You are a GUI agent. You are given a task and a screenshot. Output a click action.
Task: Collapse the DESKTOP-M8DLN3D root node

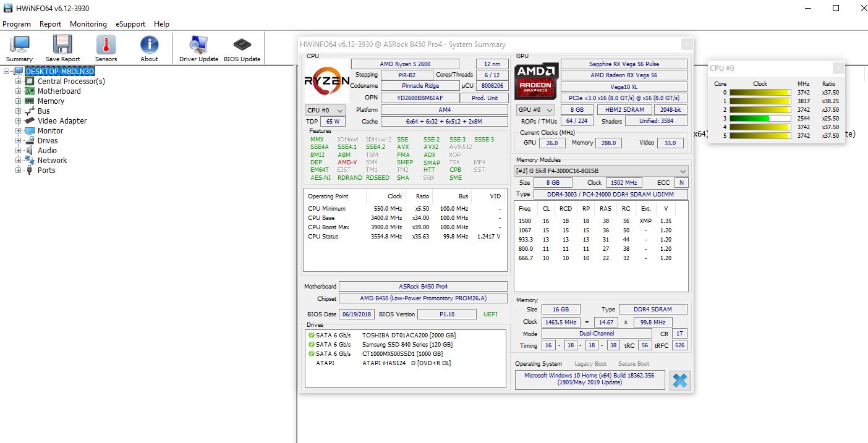coord(7,71)
